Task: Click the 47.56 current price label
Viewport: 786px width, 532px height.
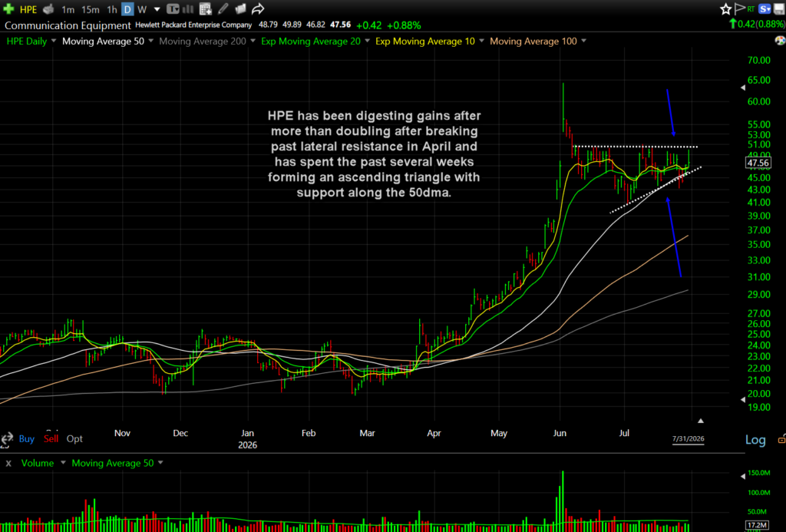Action: 758,163
